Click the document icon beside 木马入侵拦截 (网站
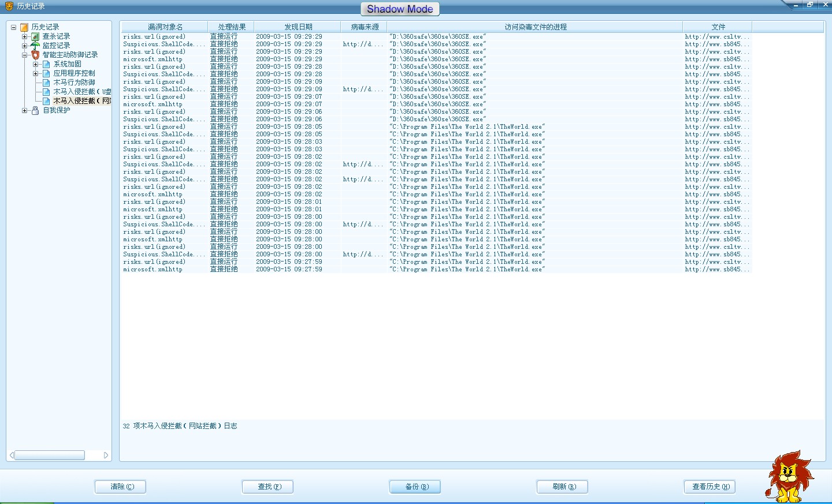This screenshot has height=504, width=832. [x=46, y=101]
